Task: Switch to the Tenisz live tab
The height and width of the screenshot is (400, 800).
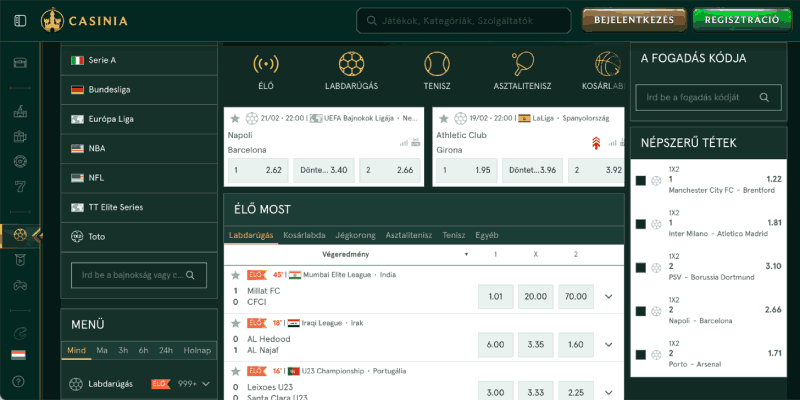Action: coord(454,235)
